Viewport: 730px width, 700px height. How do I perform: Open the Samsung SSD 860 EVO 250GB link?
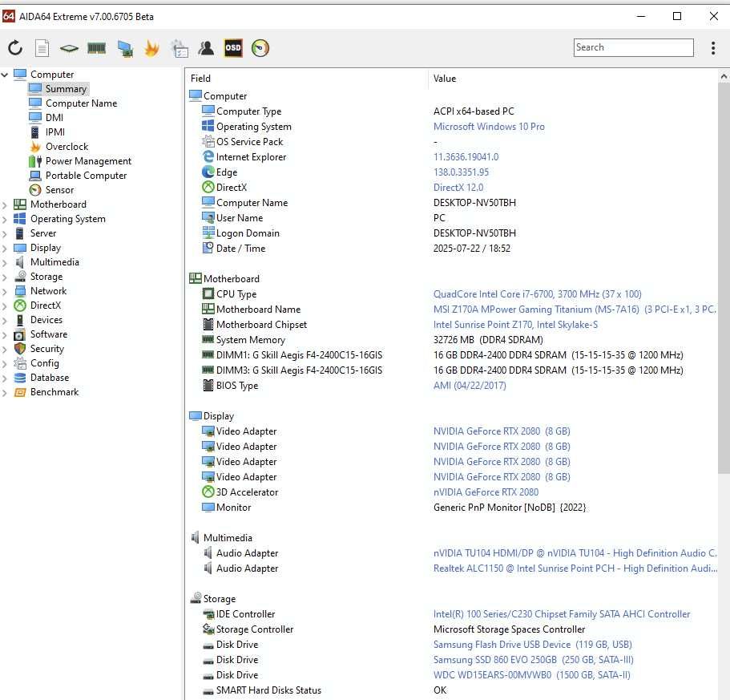[x=534, y=659]
